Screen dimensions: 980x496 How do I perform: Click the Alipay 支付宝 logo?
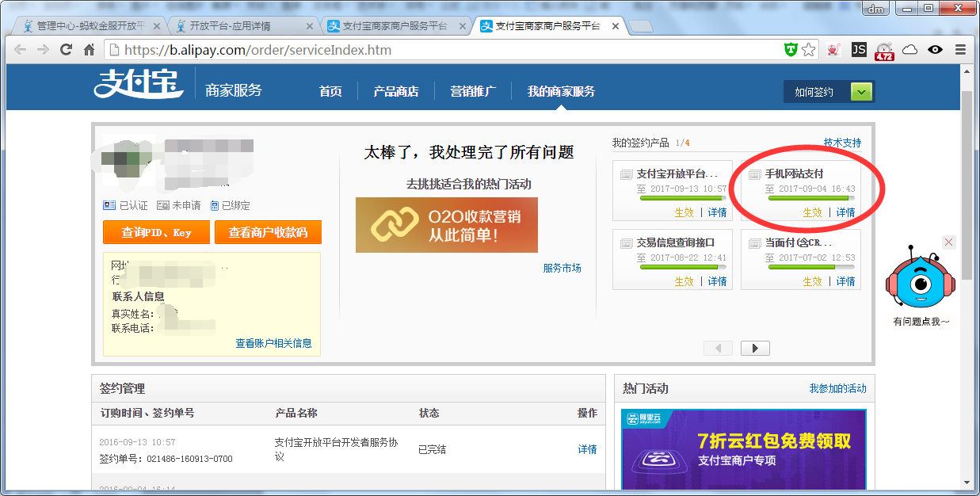138,83
